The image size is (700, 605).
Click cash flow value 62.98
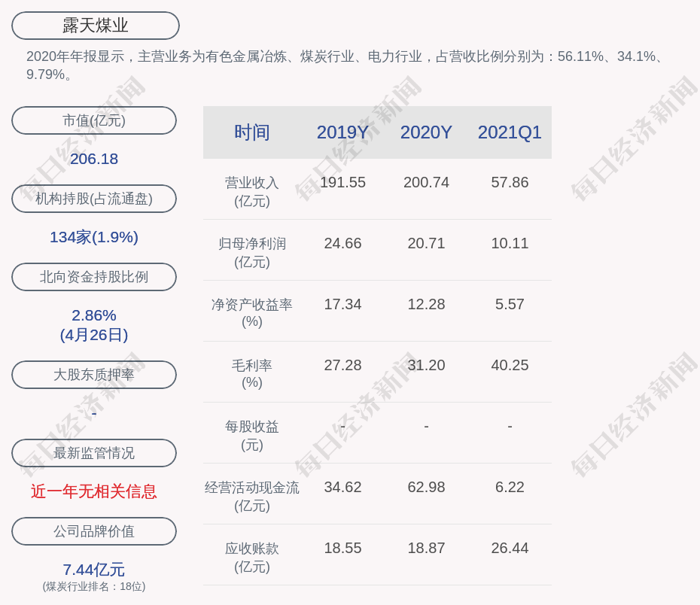pyautogui.click(x=426, y=487)
